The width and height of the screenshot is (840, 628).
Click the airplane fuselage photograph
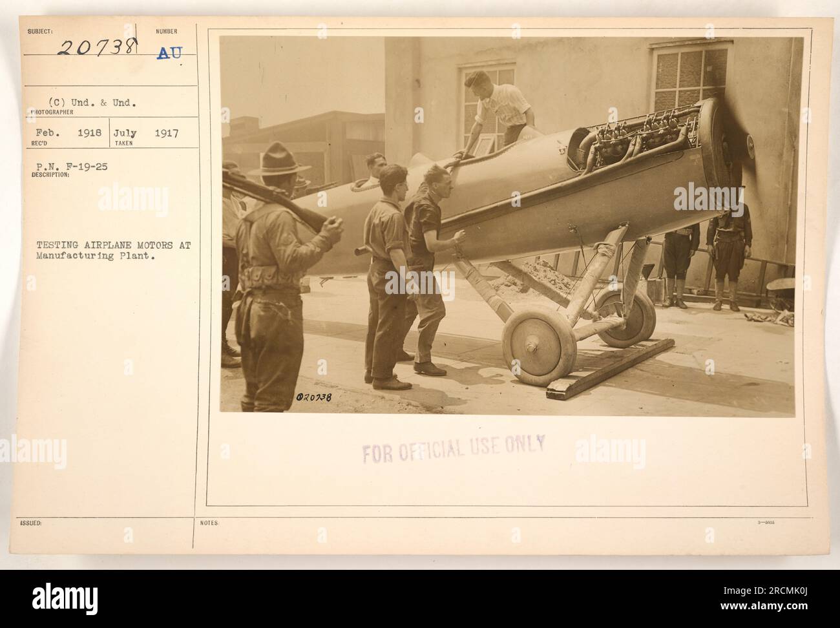pyautogui.click(x=507, y=226)
